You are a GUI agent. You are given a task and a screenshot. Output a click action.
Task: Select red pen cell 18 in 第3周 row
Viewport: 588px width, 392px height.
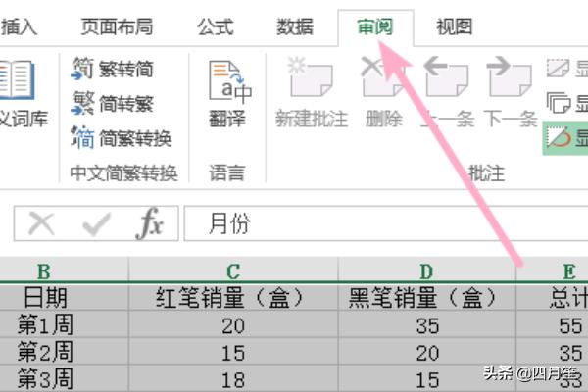point(233,379)
